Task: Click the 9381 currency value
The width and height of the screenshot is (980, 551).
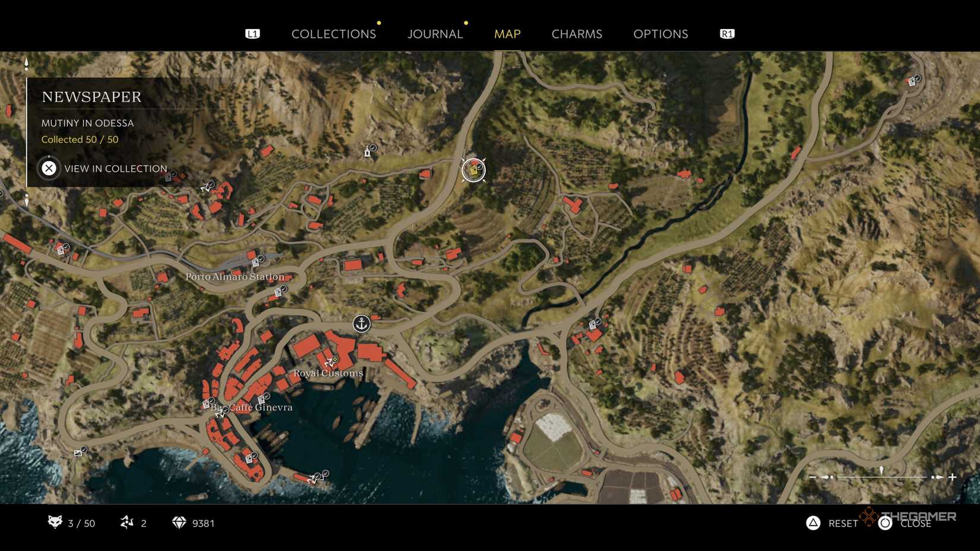Action: point(203,523)
